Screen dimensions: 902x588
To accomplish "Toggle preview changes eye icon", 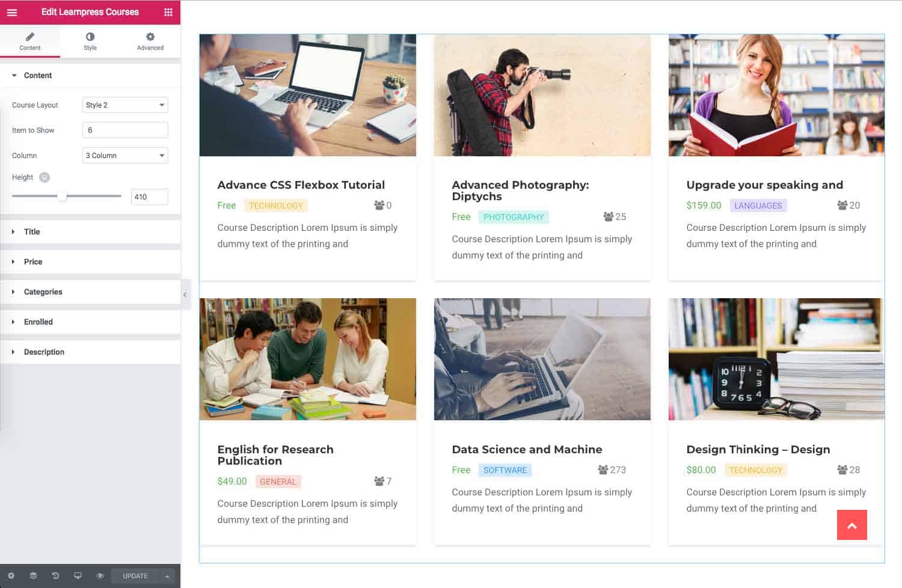I will (x=100, y=576).
